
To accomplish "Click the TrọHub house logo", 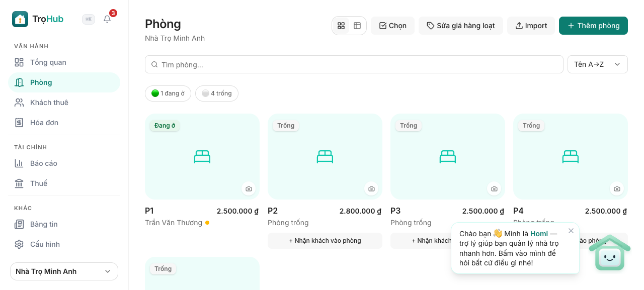I will click(x=20, y=19).
